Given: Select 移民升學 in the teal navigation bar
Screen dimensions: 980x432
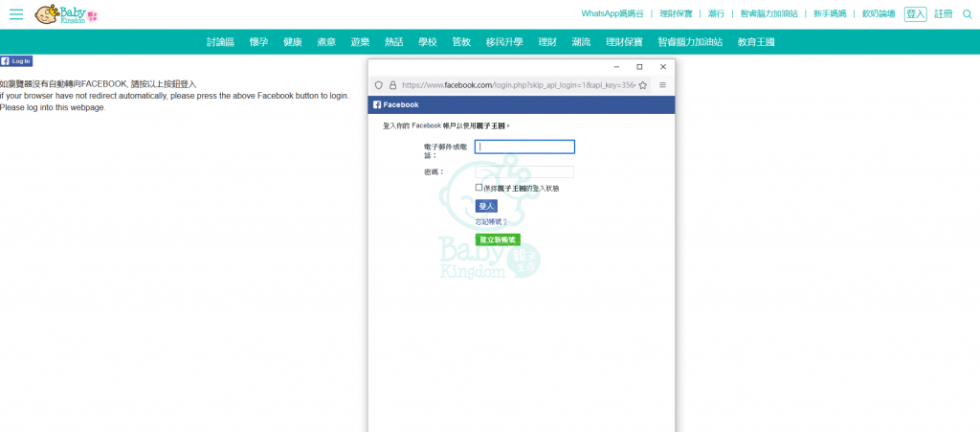Looking at the screenshot, I should 504,42.
